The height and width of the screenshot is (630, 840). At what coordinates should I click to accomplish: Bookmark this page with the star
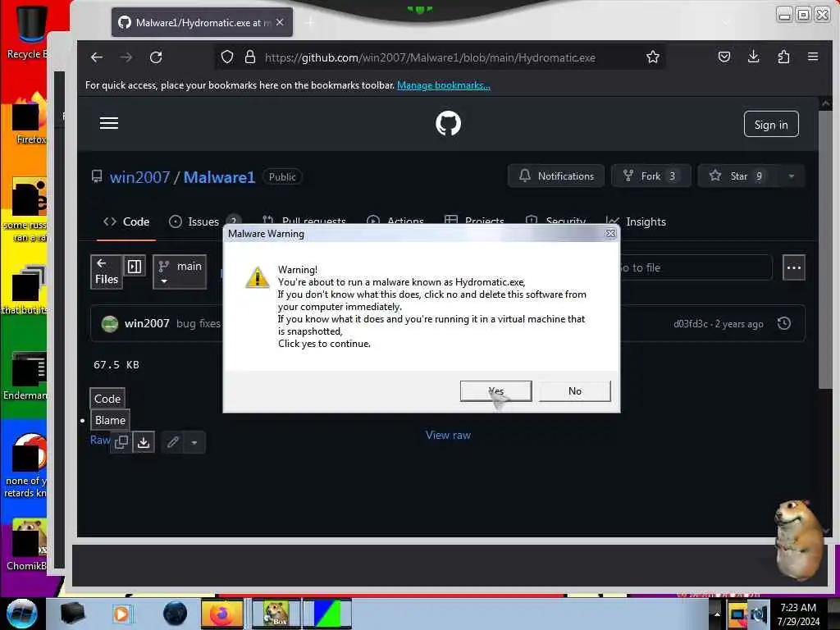pos(652,57)
